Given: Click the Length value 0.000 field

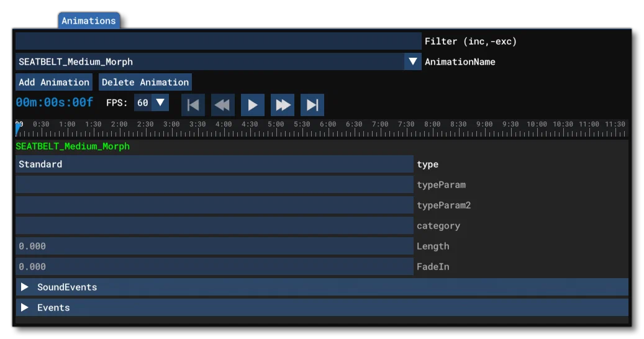Looking at the screenshot, I should point(214,246).
